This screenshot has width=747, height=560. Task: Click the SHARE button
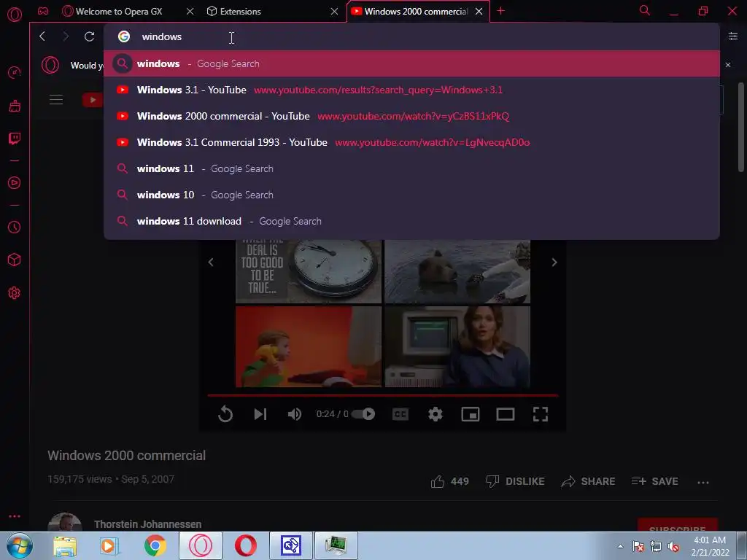pyautogui.click(x=589, y=481)
